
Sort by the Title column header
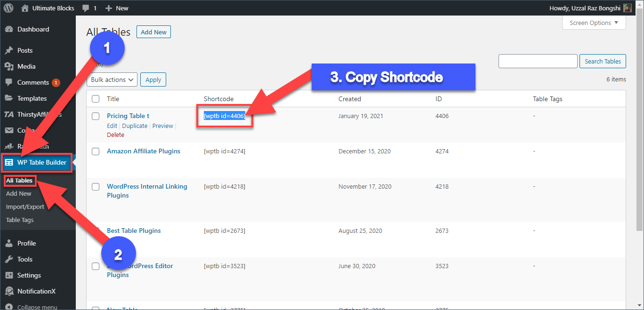[113, 99]
